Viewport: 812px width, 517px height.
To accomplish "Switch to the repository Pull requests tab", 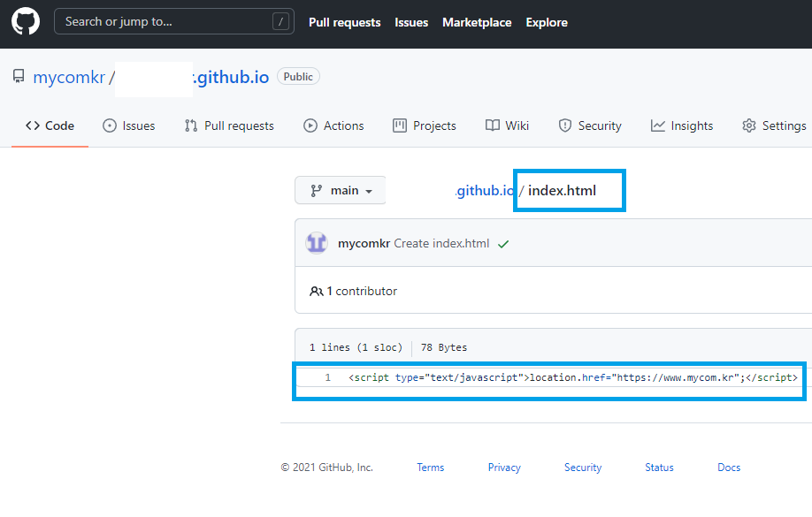I will point(229,125).
